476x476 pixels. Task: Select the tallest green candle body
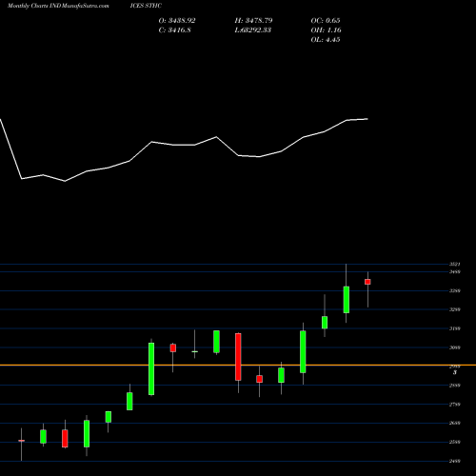151,368
